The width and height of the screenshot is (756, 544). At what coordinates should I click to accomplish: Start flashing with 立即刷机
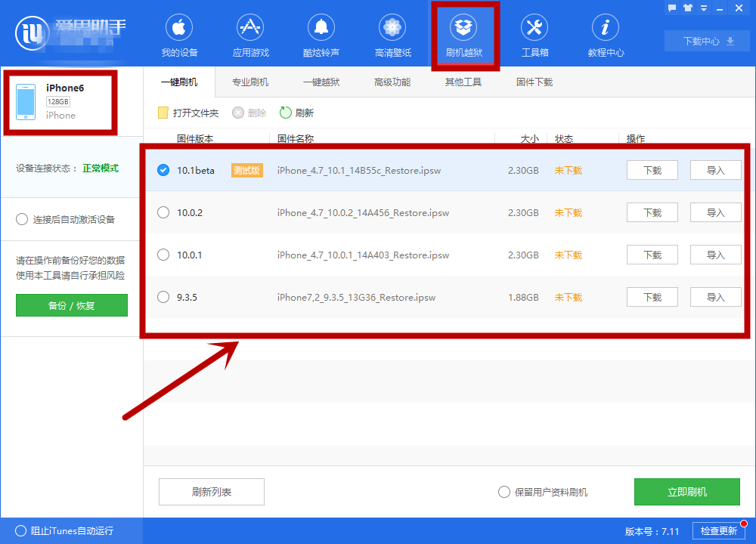tap(687, 491)
